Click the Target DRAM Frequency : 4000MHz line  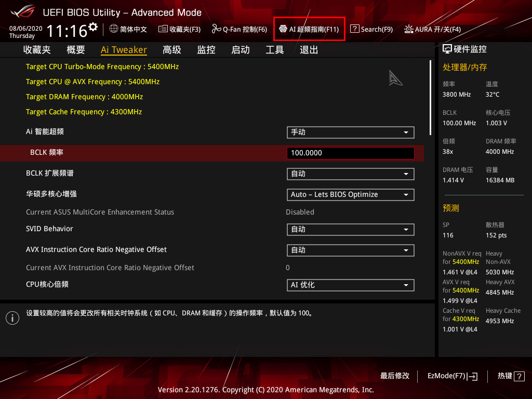85,97
